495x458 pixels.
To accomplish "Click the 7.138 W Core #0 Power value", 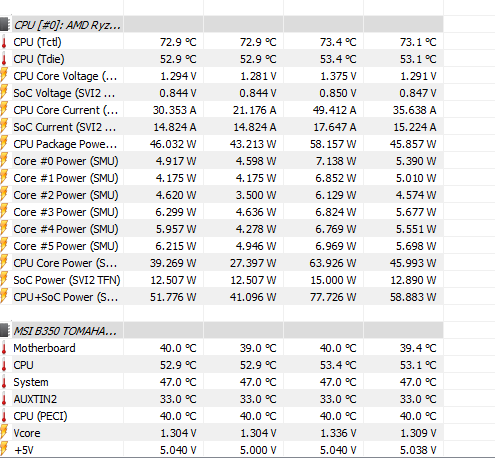I will tap(336, 161).
